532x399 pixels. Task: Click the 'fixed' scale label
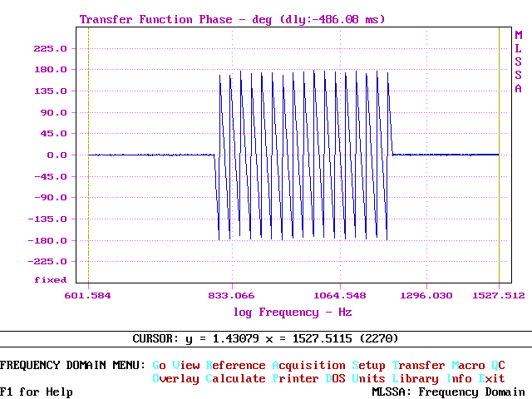[50, 280]
